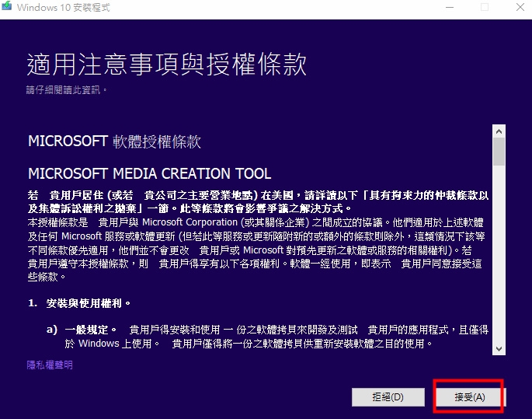Minimize the Windows 10 安裝程式 window
Screen dimensions: 532x419
(x=450, y=7)
